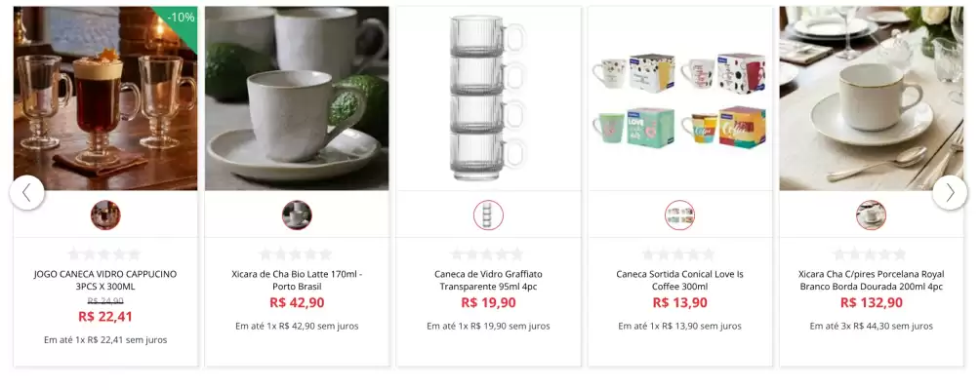Select the cappuccino glass set variant swatch
Viewport: 980px width, 390px height.
tap(105, 214)
